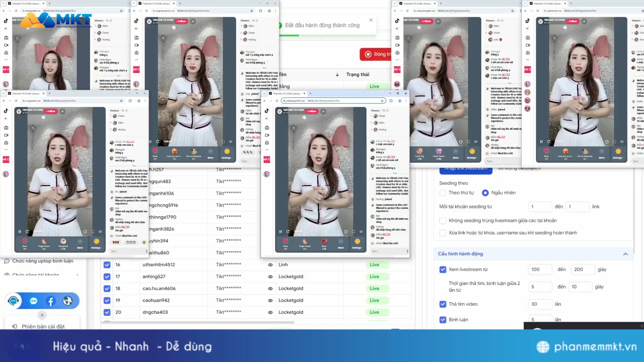The image size is (644, 362).
Task: Open new tab in trngkimcng1722 window
Action: click(x=180, y=4)
